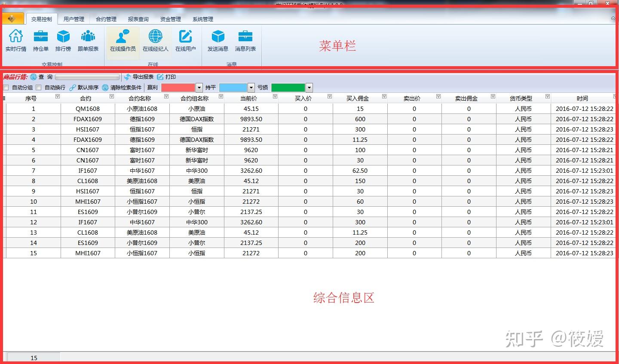Click the 导出报表 button

139,77
